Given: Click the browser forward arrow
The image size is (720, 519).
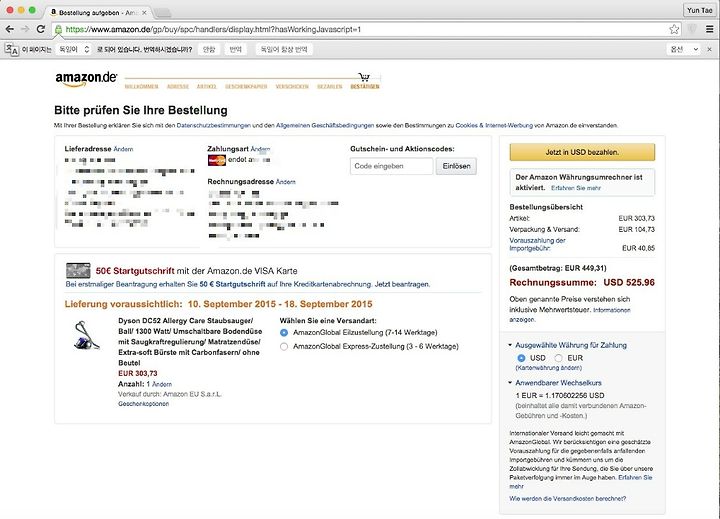Looking at the screenshot, I should 25,29.
